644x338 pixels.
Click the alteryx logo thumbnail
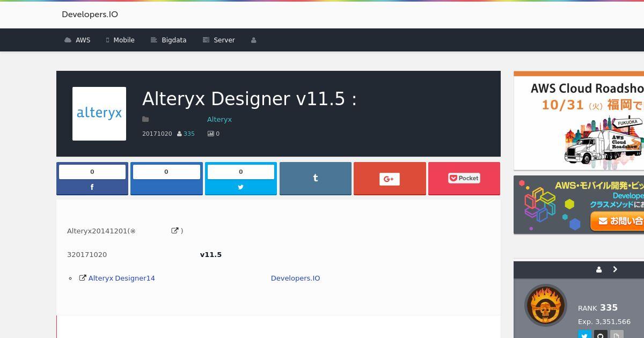coord(99,114)
